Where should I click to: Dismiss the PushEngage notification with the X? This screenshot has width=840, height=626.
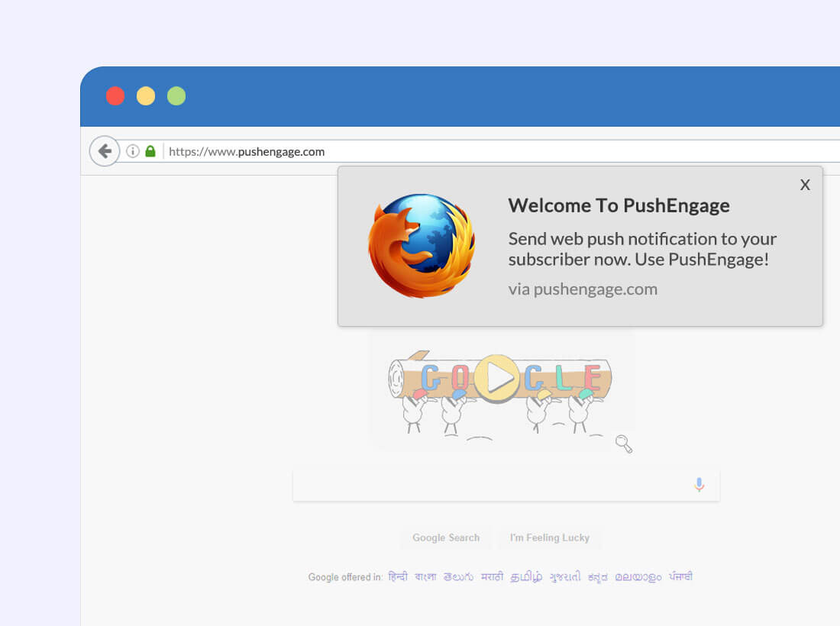tap(805, 185)
